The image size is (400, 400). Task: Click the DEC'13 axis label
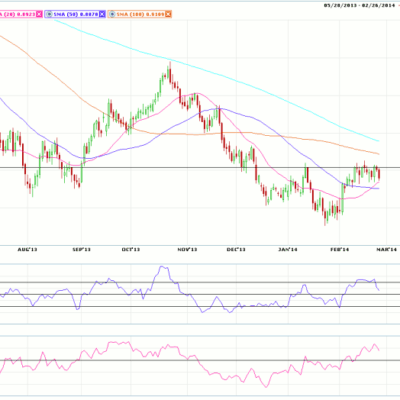coord(236,249)
